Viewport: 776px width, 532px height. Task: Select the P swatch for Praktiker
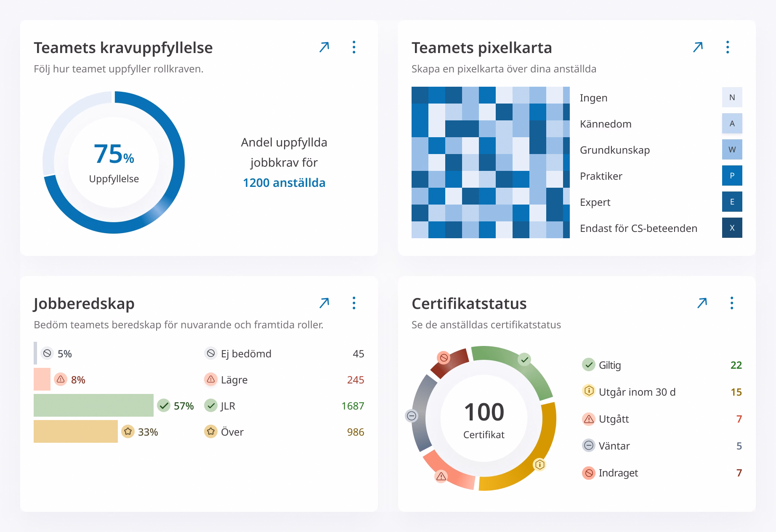point(732,176)
